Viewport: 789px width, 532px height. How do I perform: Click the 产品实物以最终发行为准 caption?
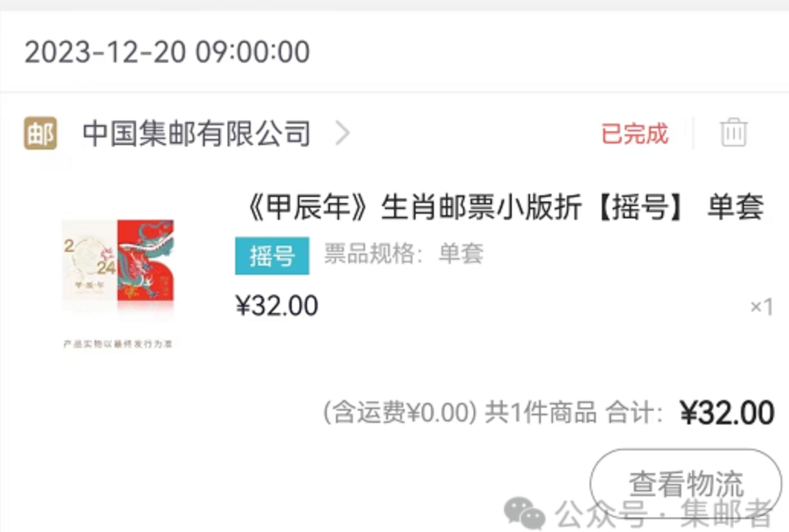pyautogui.click(x=118, y=344)
